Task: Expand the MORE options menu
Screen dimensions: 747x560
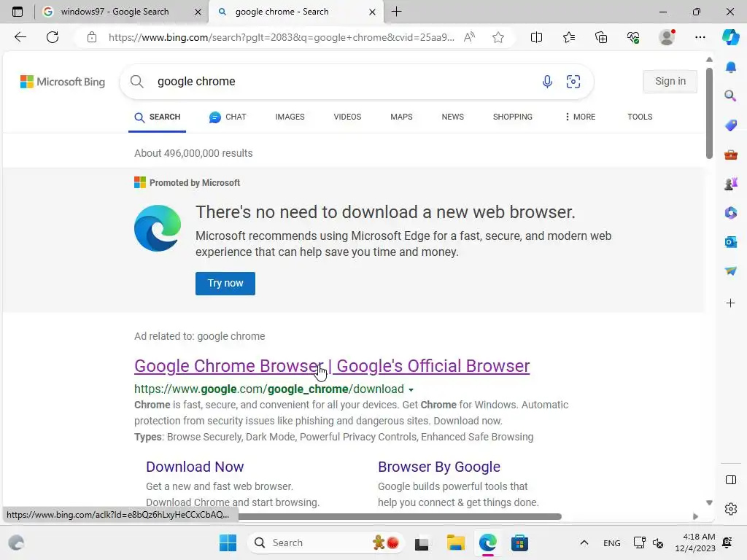Action: [x=580, y=117]
